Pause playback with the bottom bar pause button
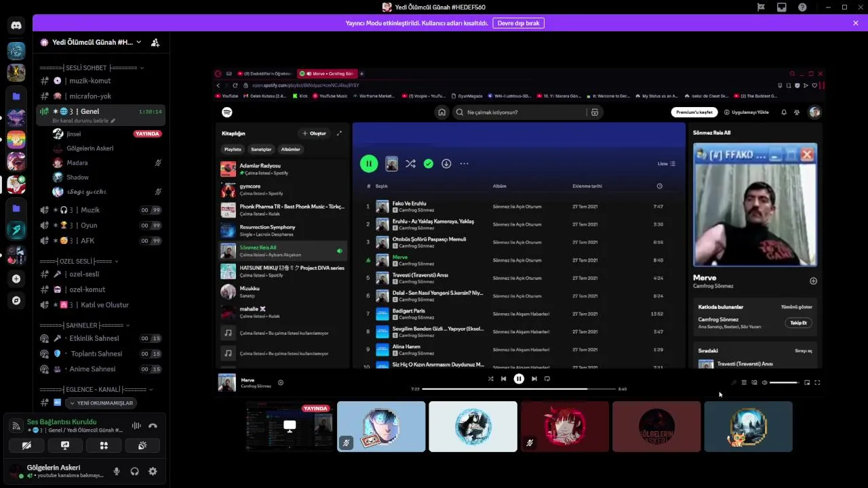 [x=519, y=379]
